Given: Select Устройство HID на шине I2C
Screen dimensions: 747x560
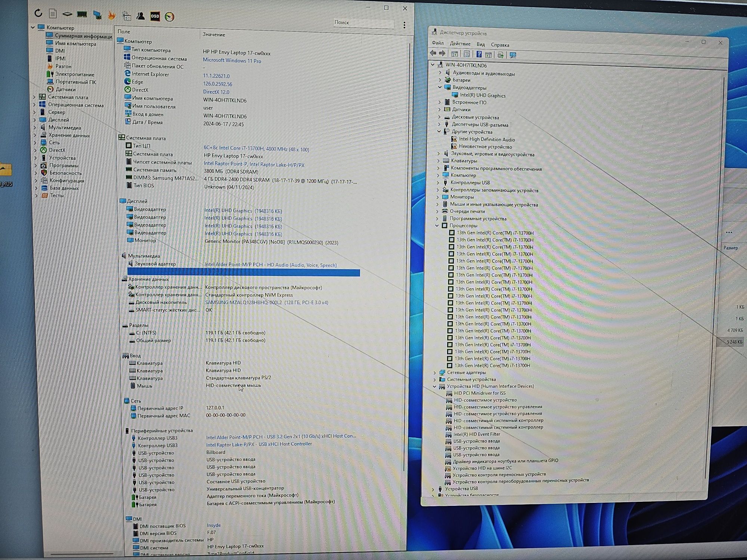Looking at the screenshot, I should [x=482, y=468].
